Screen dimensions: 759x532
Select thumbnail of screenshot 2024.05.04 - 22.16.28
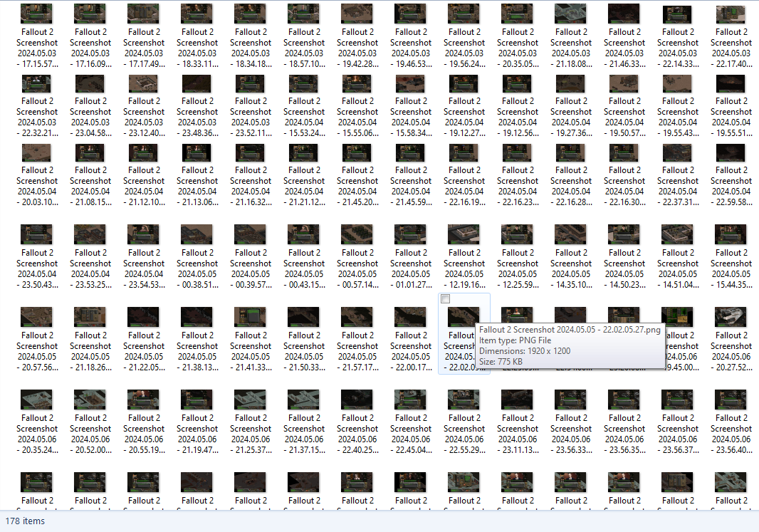coord(571,152)
